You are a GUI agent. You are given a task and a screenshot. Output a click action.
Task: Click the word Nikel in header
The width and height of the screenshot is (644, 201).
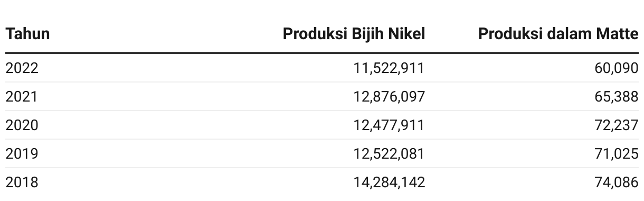(x=409, y=34)
